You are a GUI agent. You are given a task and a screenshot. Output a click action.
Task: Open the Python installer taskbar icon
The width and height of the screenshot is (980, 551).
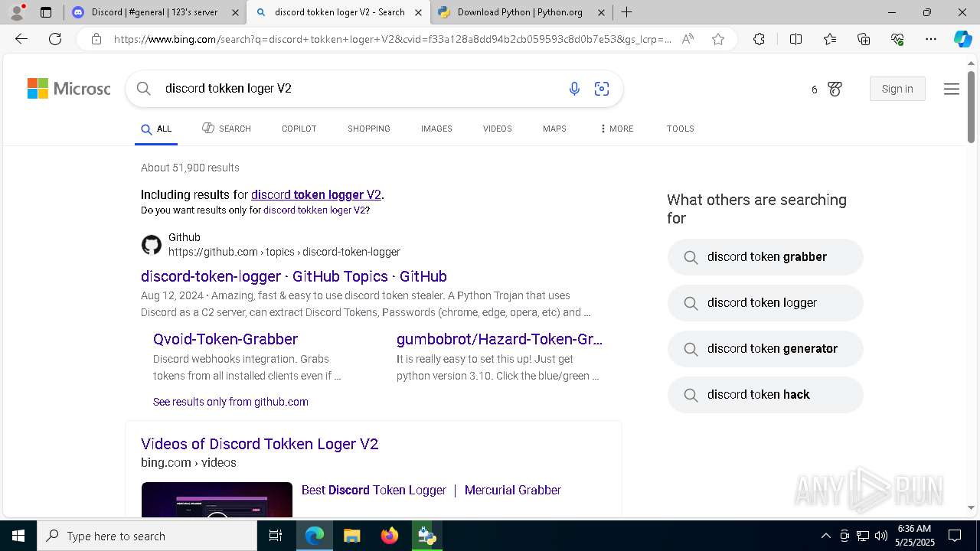pos(426,536)
